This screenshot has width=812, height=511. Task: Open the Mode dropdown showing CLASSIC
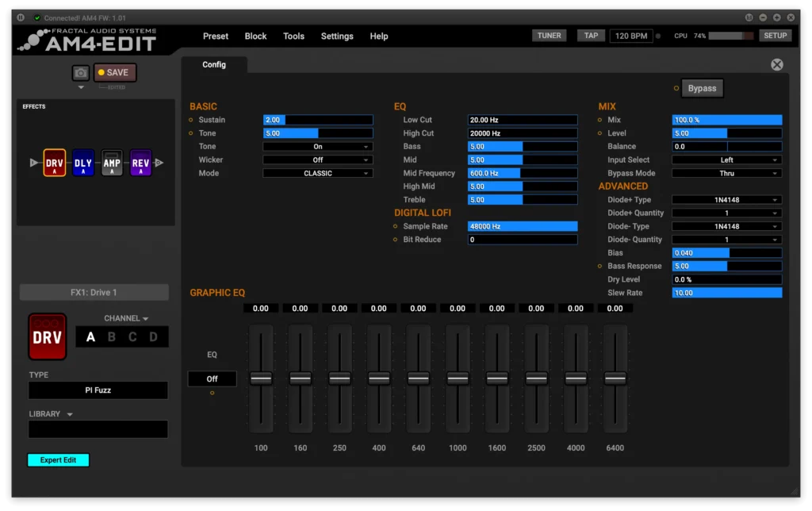[317, 173]
